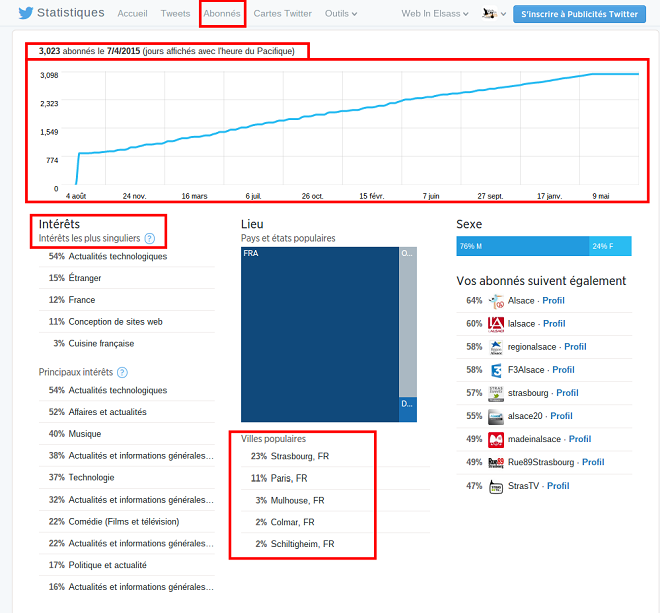Click the Twitter bird logo
This screenshot has height=613, width=660.
pos(26,13)
